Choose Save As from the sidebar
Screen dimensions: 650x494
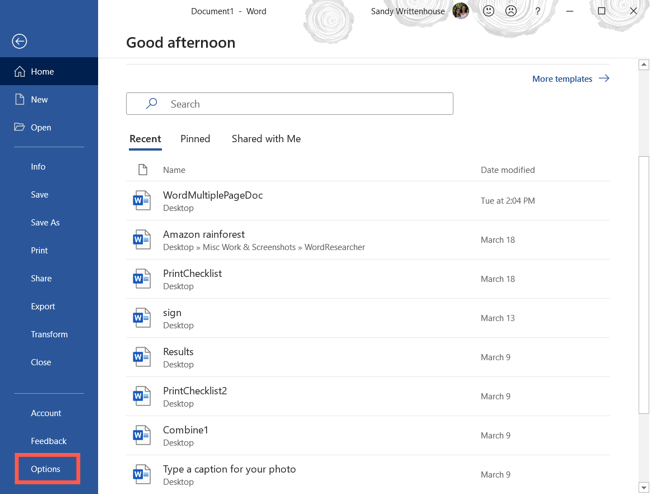click(45, 223)
